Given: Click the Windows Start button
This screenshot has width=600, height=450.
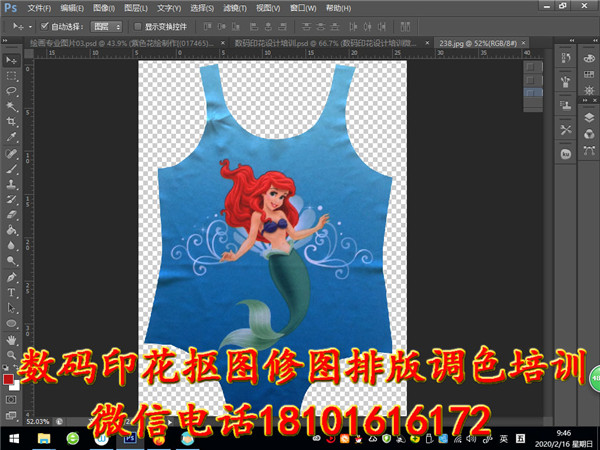Looking at the screenshot, I should 14,438.
